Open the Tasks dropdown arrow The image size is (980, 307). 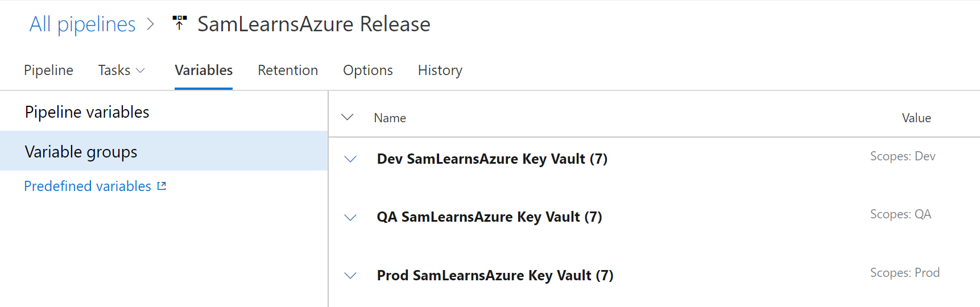point(140,70)
